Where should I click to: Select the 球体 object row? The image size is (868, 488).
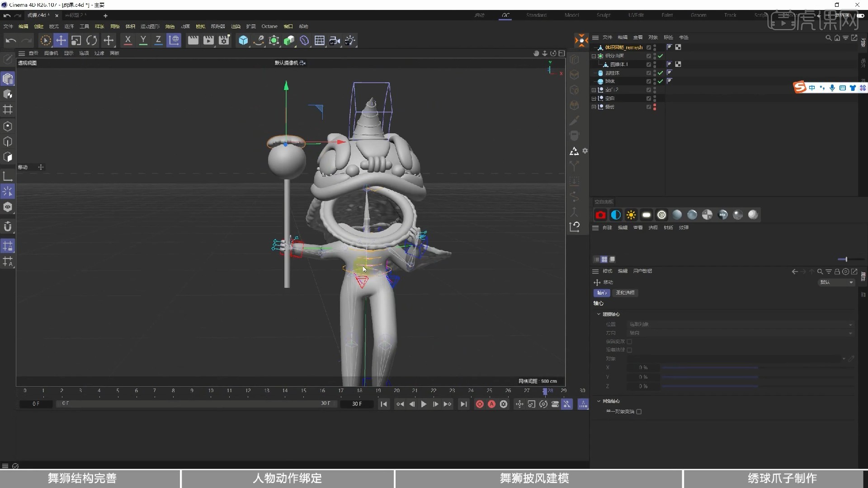click(609, 81)
